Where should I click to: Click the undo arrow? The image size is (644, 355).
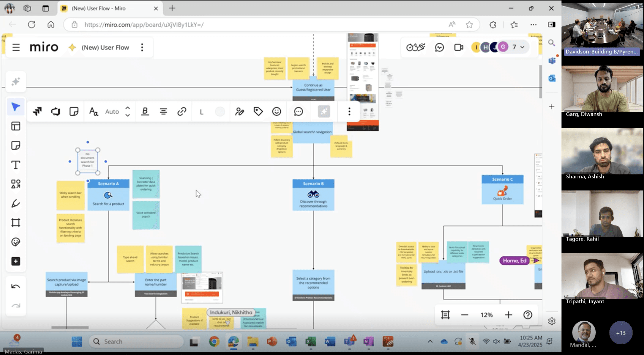[15, 286]
